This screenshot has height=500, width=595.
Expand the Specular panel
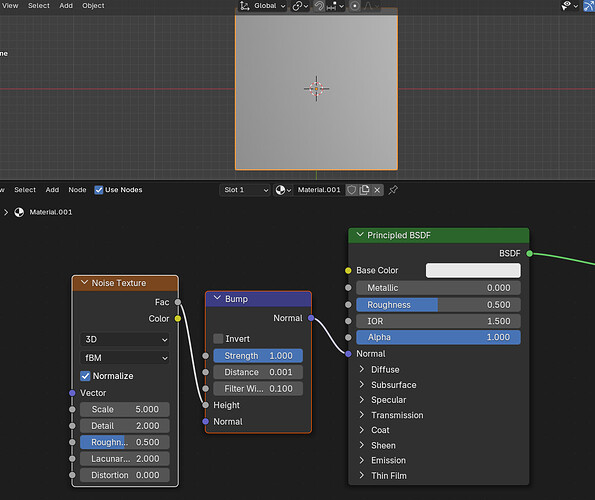(362, 400)
